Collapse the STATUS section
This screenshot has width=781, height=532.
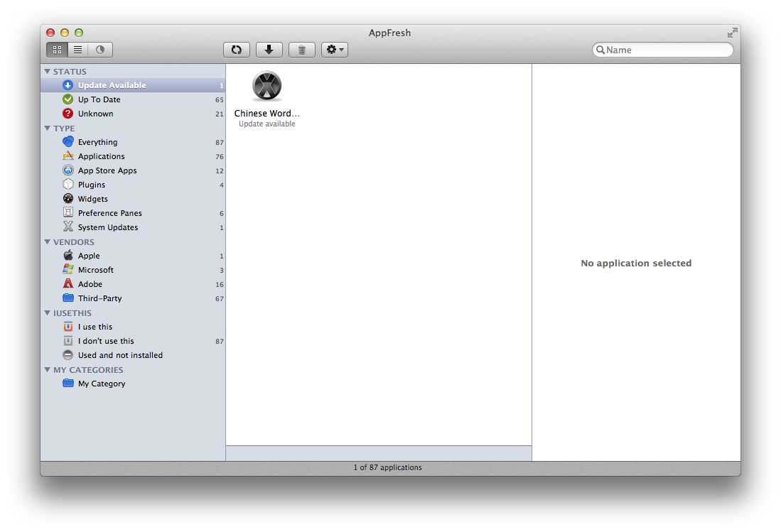[48, 72]
